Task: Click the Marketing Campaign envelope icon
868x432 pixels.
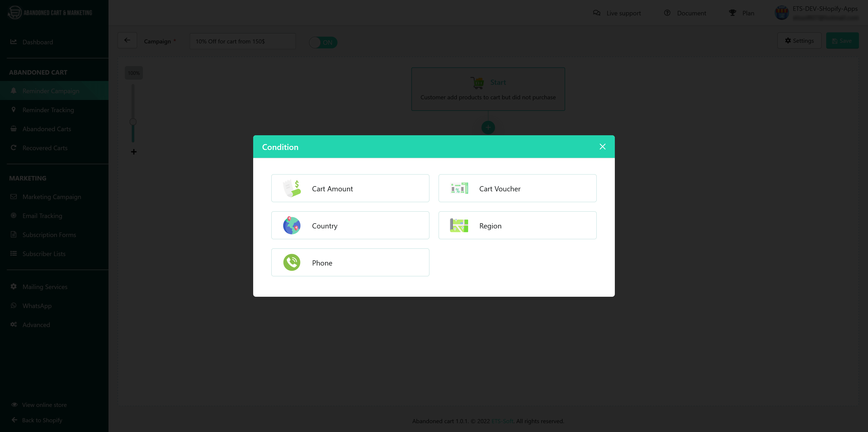Action: coord(14,197)
